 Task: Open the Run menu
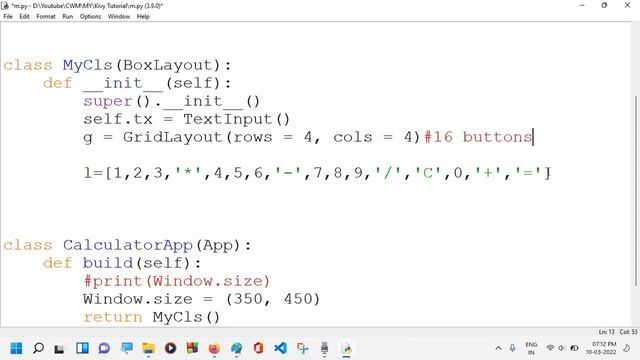click(x=67, y=16)
